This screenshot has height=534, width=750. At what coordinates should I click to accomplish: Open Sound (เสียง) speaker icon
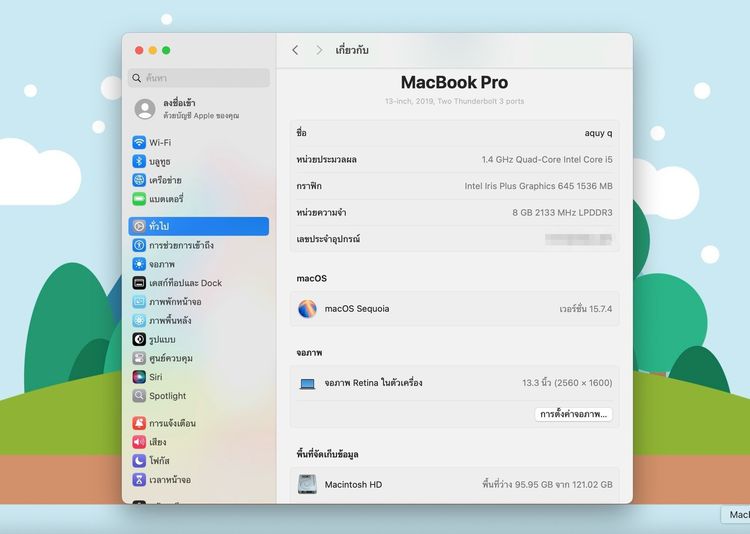tap(139, 442)
